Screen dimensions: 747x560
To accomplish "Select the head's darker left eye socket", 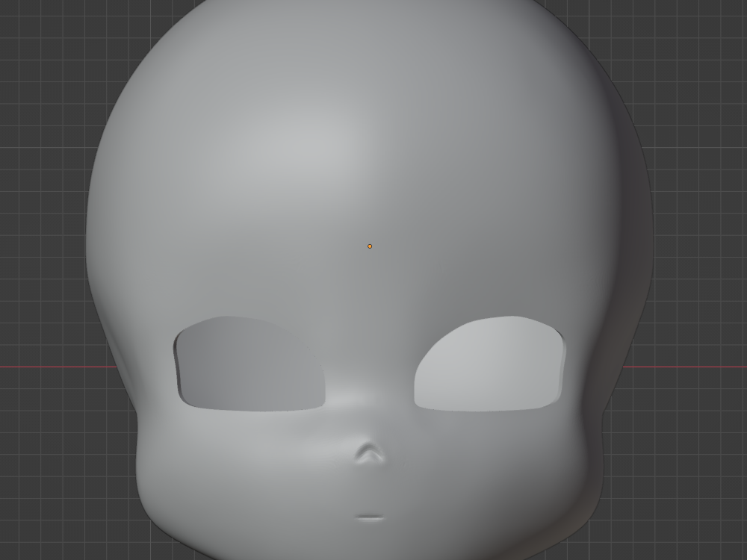I will tap(250, 364).
